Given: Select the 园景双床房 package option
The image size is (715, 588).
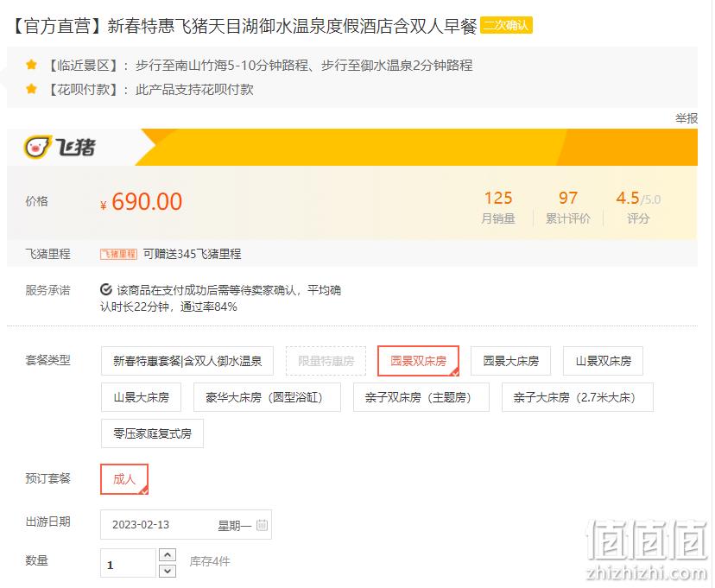Looking at the screenshot, I should coord(418,361).
